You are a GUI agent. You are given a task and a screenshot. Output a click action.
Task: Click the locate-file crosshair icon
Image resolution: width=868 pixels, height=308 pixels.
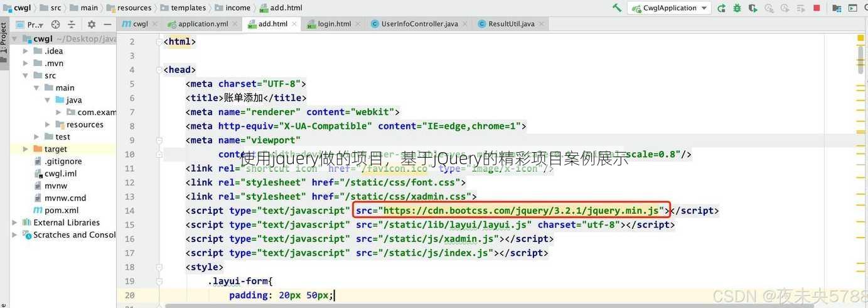(x=55, y=25)
